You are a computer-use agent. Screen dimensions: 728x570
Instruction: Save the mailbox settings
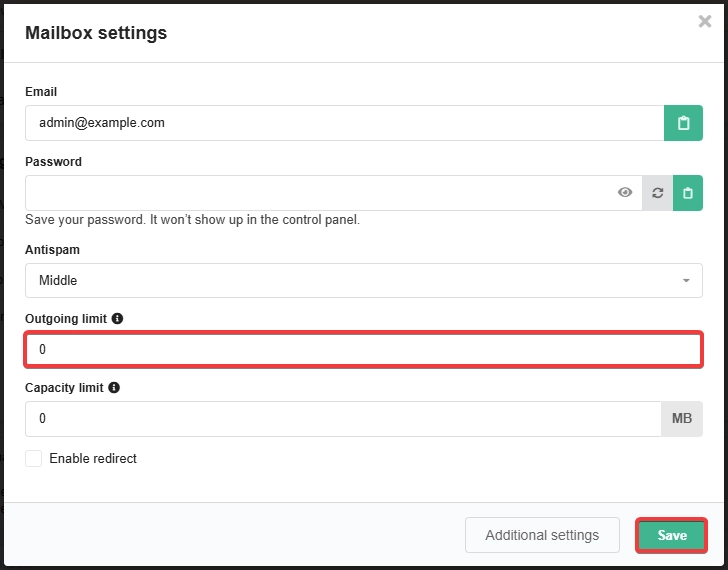671,535
